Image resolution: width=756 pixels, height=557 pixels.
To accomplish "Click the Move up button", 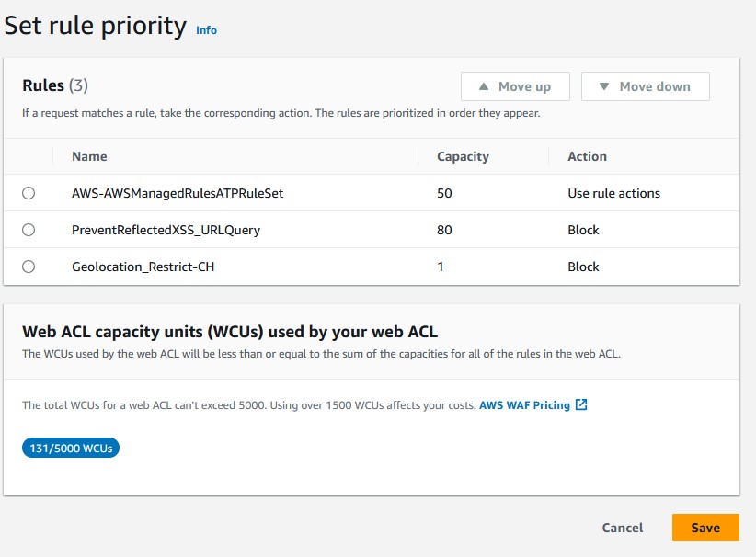I will [x=515, y=86].
